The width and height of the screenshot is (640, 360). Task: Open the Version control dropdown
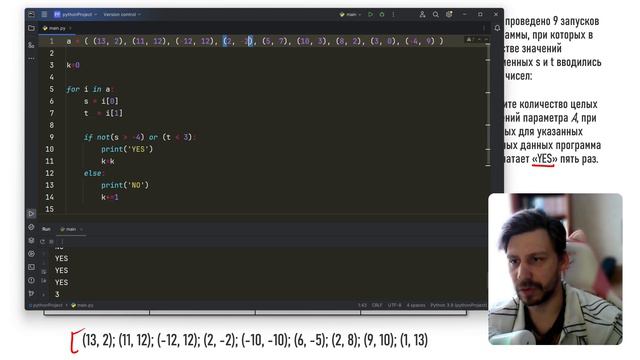[x=122, y=14]
